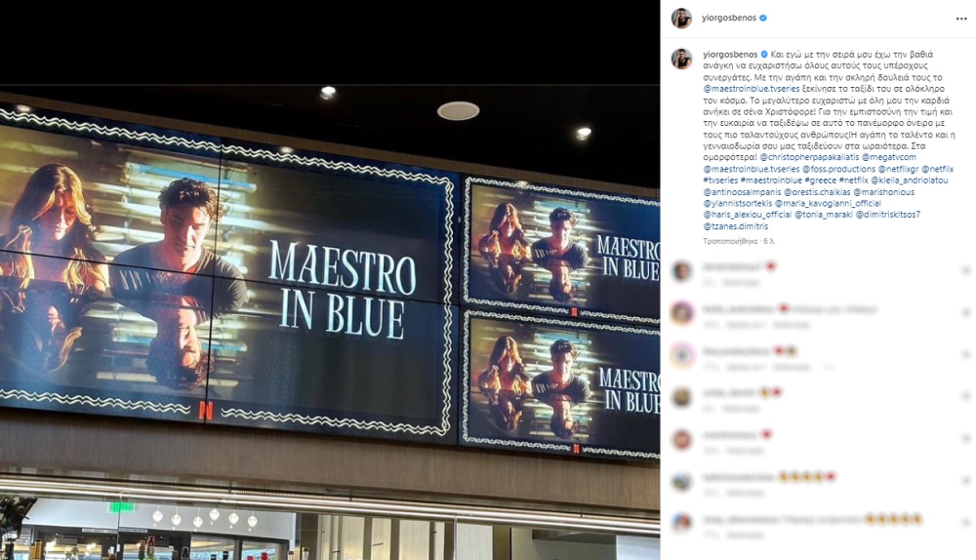
Task: Open the @netflixgr mention link
Action: [x=898, y=169]
